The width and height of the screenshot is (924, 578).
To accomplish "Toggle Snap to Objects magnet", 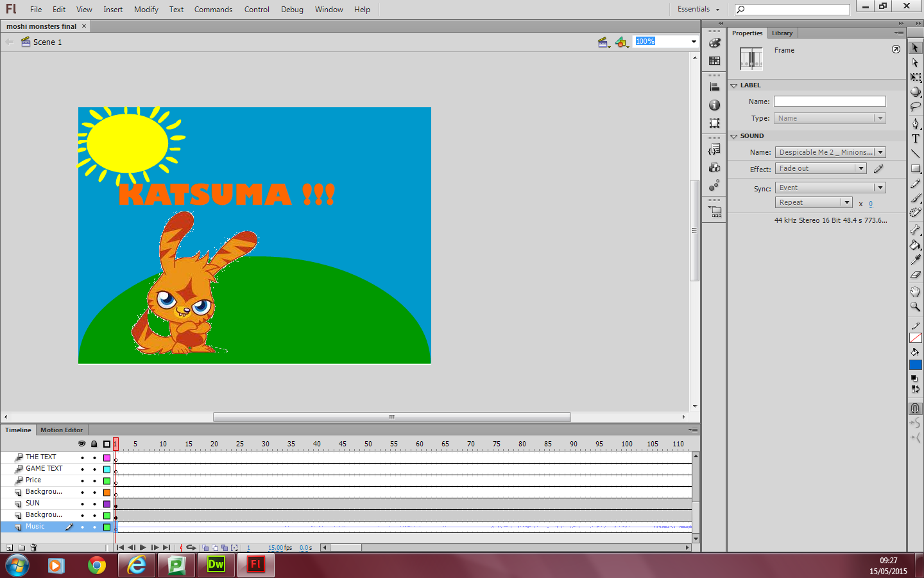I will (x=916, y=408).
